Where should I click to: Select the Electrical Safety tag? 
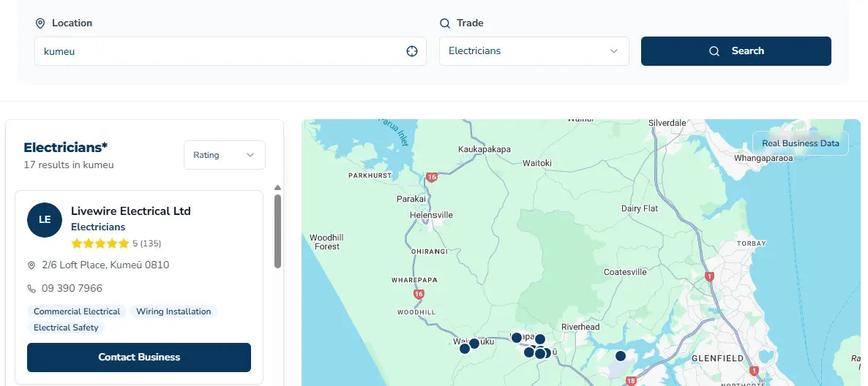pyautogui.click(x=66, y=328)
